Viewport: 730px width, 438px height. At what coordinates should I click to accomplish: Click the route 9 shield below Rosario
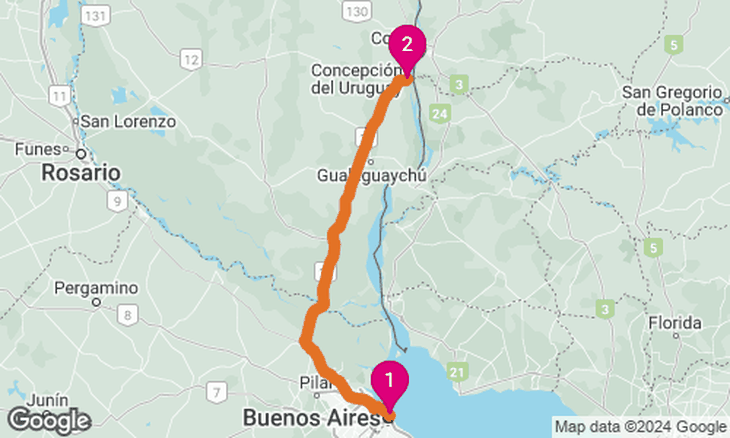pyautogui.click(x=117, y=201)
